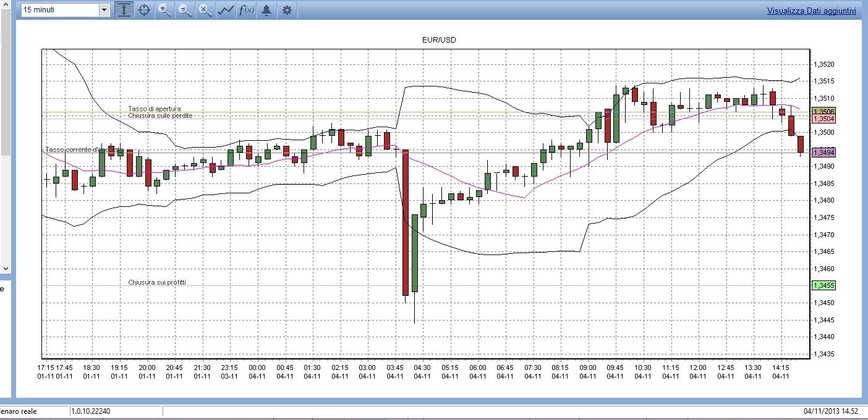Set a price alert with bell icon
Viewport: 868px width, 420px height.
click(266, 10)
